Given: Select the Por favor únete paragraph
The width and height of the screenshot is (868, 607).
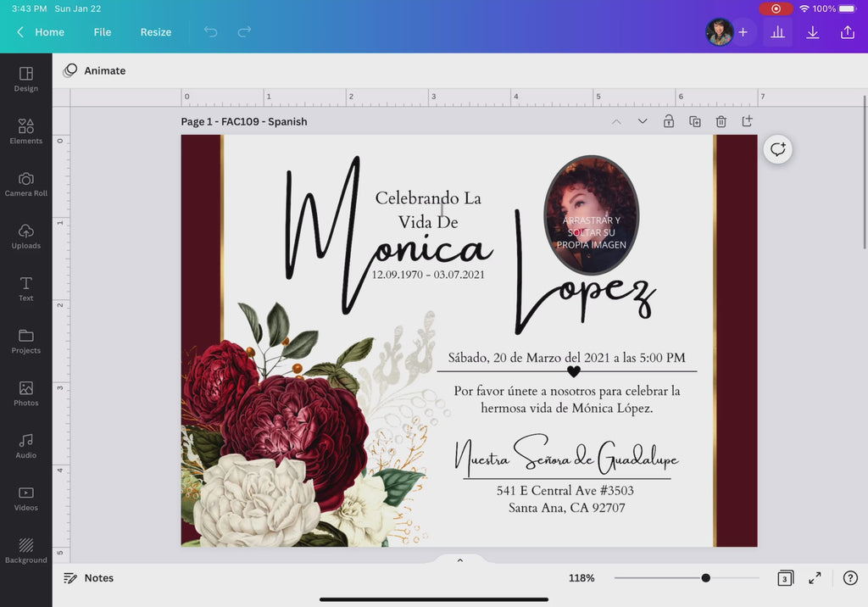Looking at the screenshot, I should (x=567, y=399).
